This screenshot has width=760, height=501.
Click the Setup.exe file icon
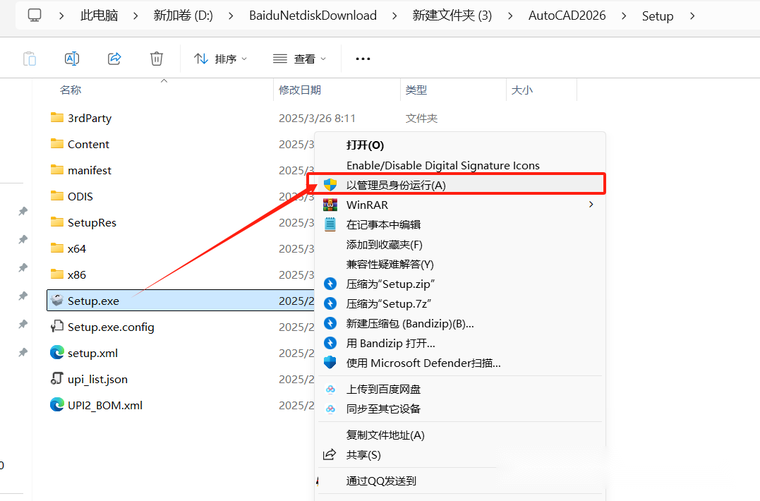tap(58, 301)
